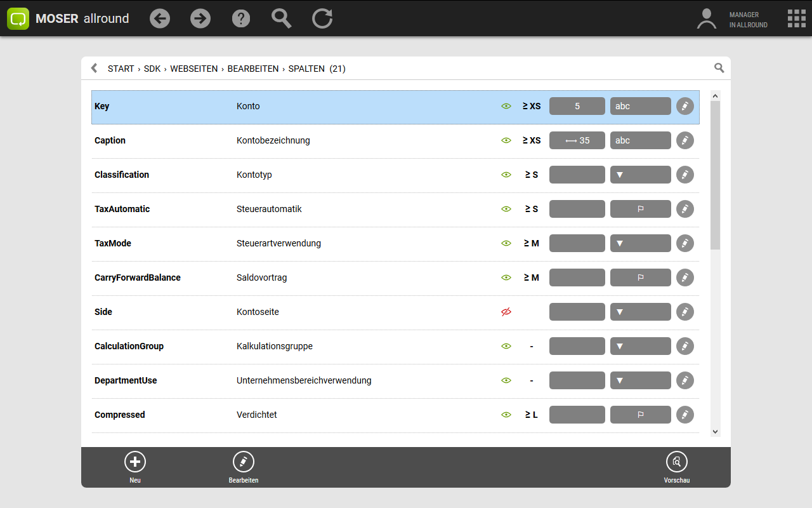
Task: Toggle visibility eye for Key column
Action: click(x=506, y=106)
